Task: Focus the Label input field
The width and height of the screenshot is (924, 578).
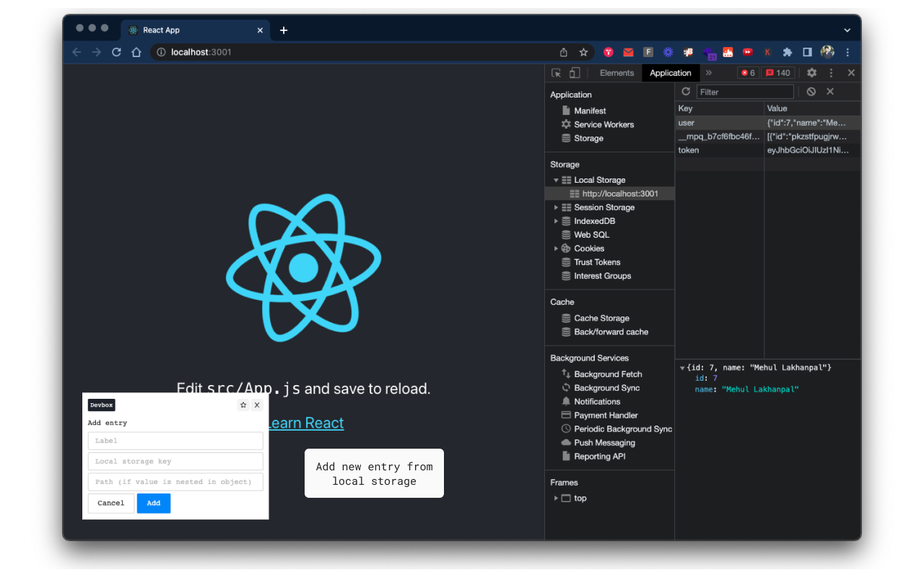Action: 175,441
